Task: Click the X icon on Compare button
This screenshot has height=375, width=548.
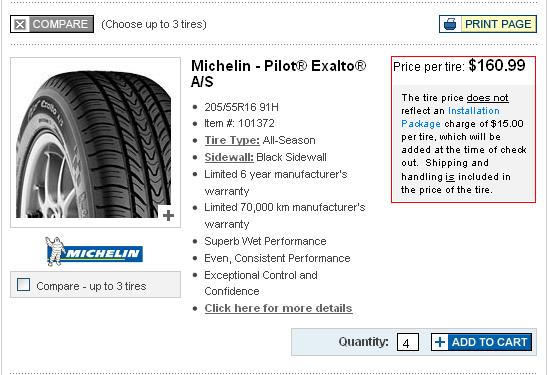Action: tap(20, 24)
